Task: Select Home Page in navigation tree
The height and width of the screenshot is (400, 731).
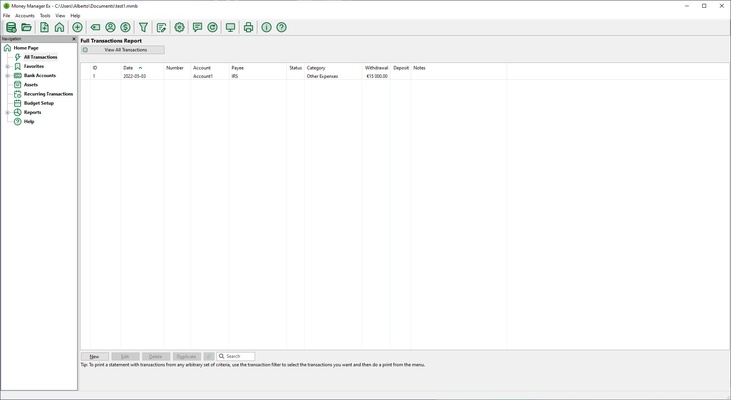Action: point(26,48)
